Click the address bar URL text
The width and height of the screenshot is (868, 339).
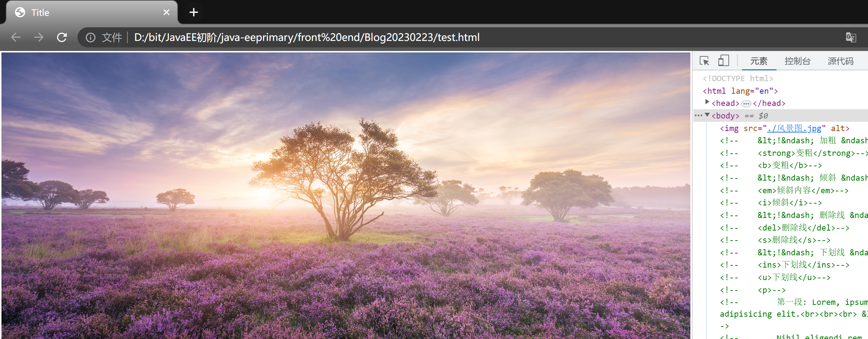point(307,37)
